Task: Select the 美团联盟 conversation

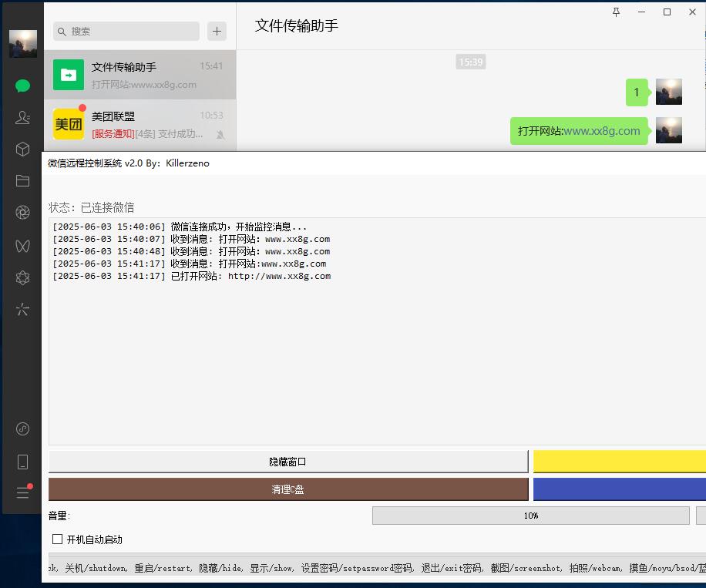Action: point(140,124)
